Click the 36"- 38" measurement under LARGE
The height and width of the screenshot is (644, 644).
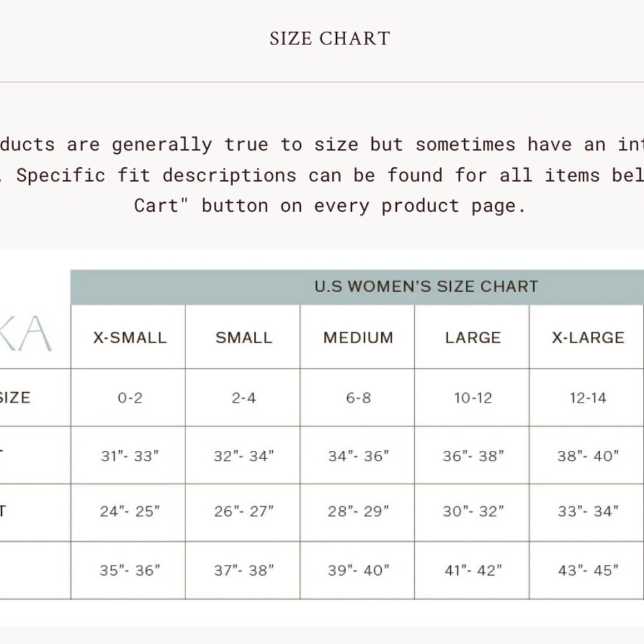473,456
